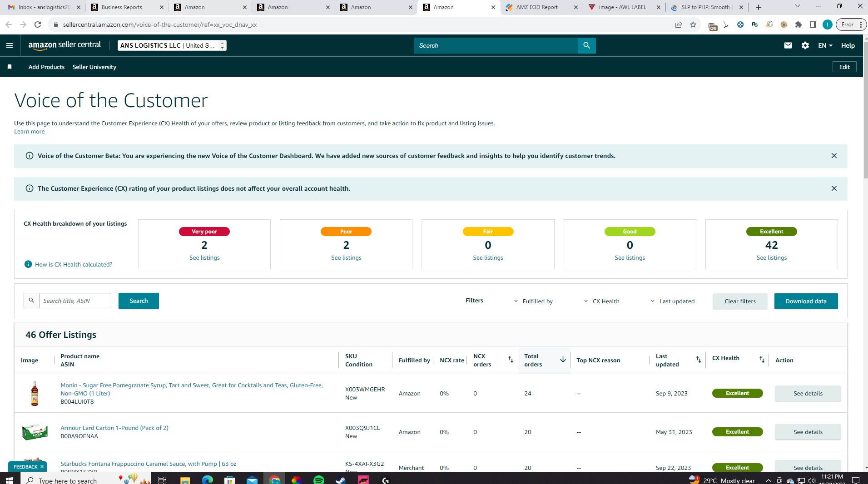Open the Chrome tab search dropdown
868x484 pixels.
[x=797, y=6]
